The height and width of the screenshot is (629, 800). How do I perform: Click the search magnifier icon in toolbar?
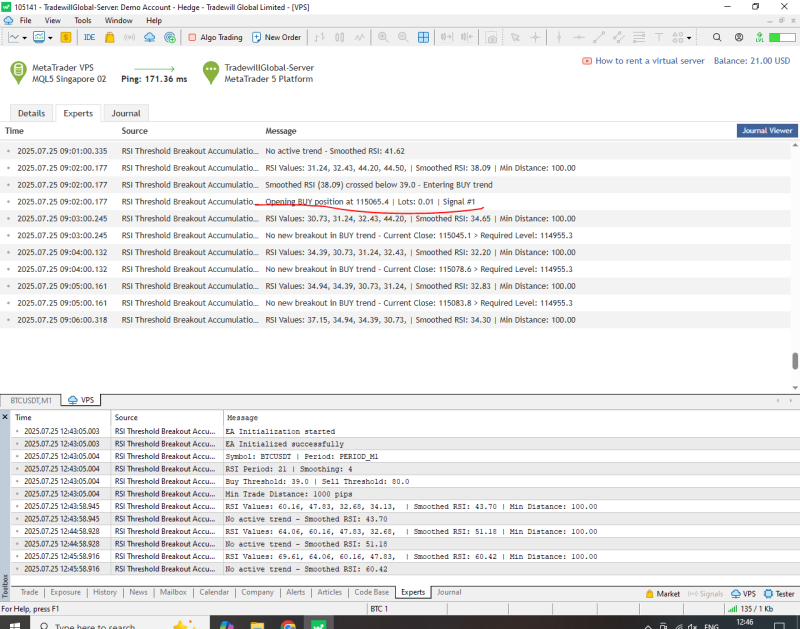click(x=717, y=37)
